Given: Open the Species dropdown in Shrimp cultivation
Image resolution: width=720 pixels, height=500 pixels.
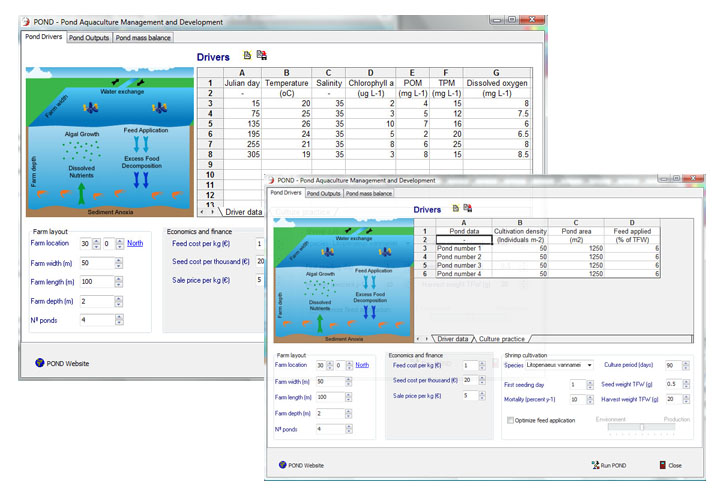Looking at the screenshot, I should coord(589,365).
